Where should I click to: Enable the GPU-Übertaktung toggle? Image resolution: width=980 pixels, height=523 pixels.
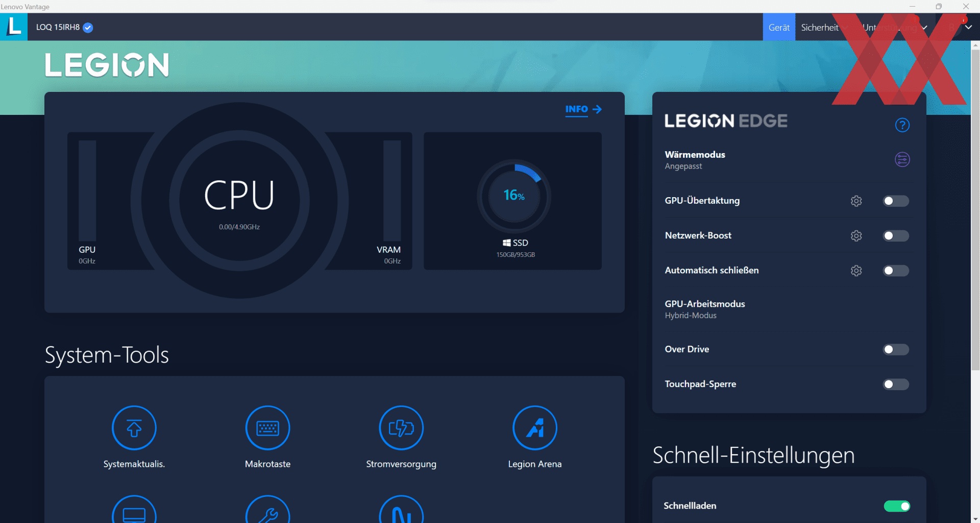click(x=896, y=201)
